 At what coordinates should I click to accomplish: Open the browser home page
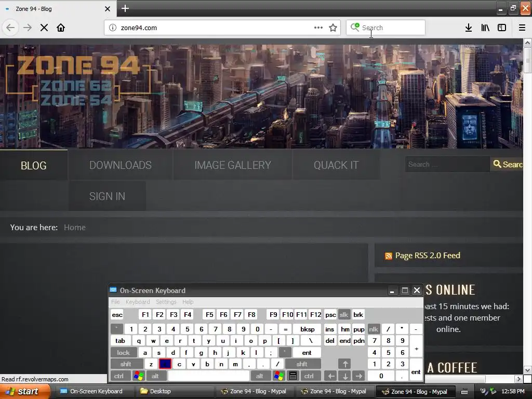tap(61, 28)
